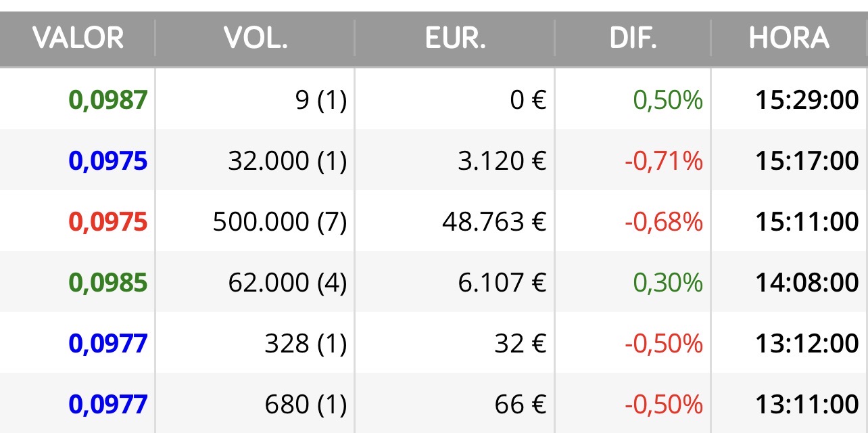Select green price 0,0985
This screenshot has width=868, height=433.
108,283
